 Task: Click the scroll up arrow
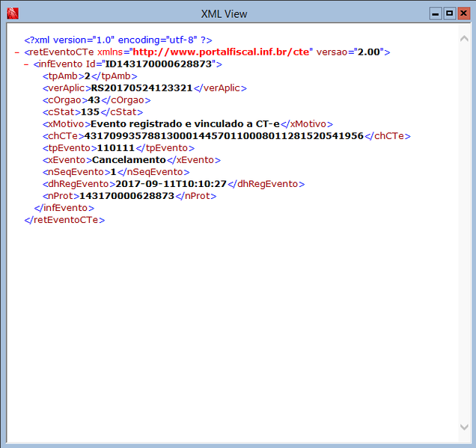[464, 39]
